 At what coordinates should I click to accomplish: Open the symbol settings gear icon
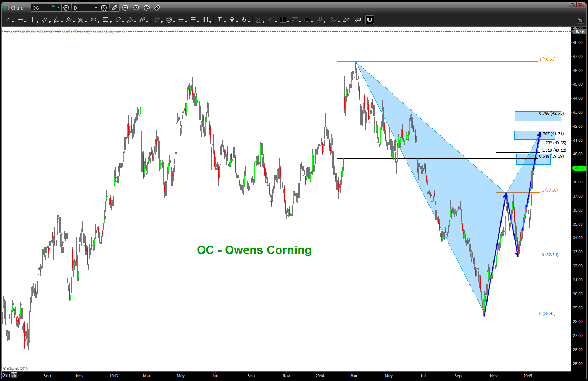(66, 8)
